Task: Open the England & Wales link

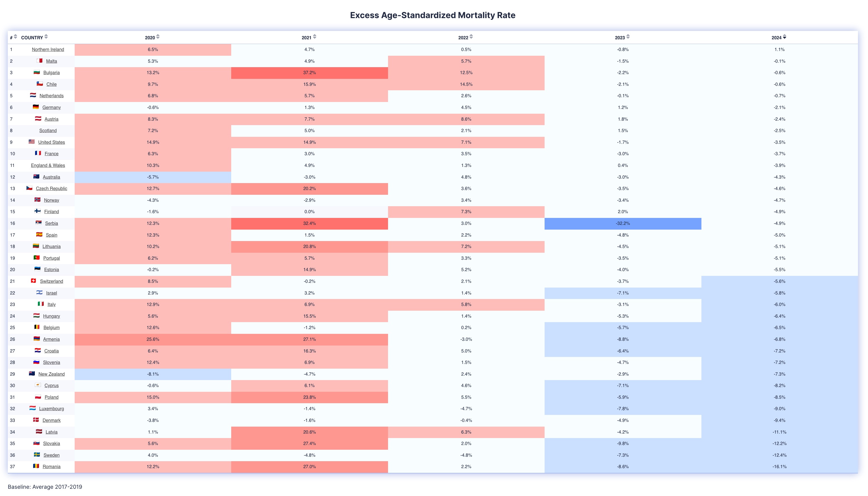Action: pyautogui.click(x=48, y=165)
